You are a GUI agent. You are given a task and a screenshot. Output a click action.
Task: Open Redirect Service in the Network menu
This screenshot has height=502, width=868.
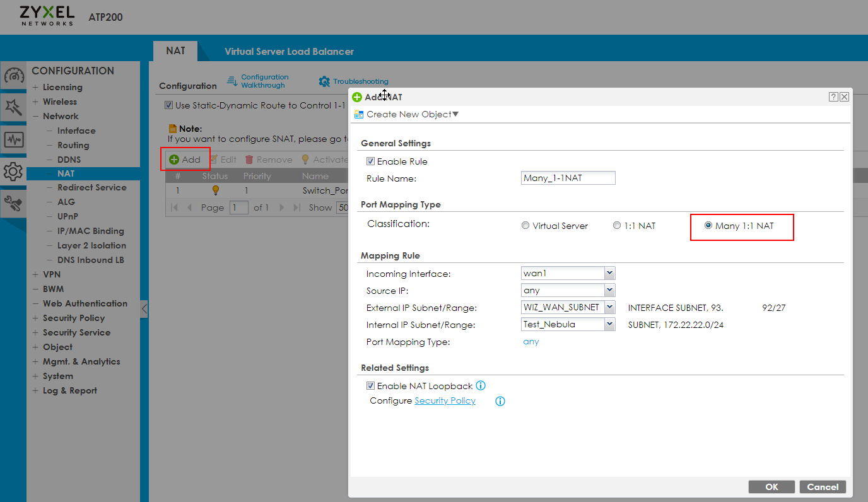pos(91,187)
